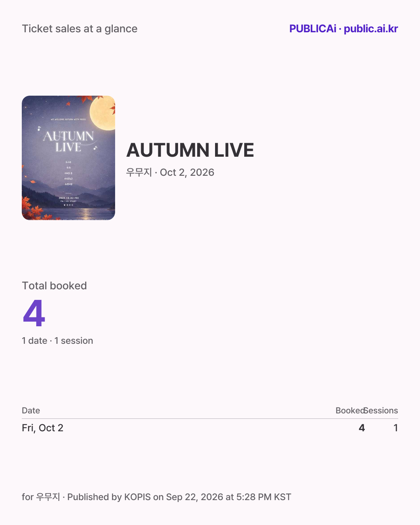
Task: Click the sessions count 1 in the Oct 2 row
Action: pyautogui.click(x=395, y=428)
